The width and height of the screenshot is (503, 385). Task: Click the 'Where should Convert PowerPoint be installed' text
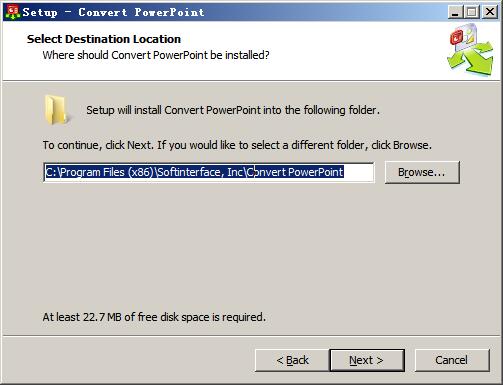click(x=156, y=55)
